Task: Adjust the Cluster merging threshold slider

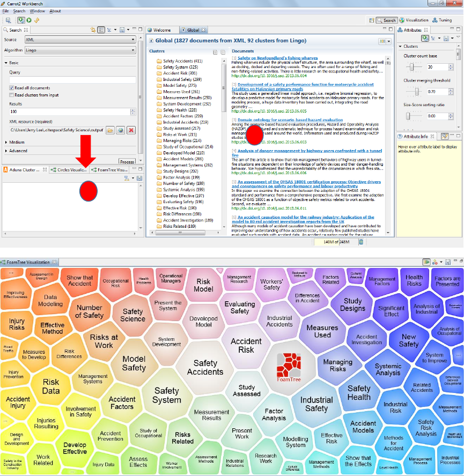Action: tap(417, 91)
